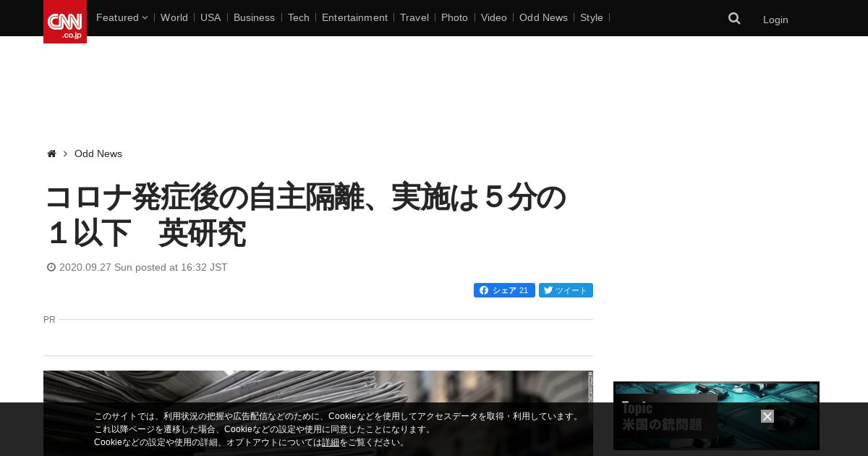868x456 pixels.
Task: Click the Login link
Action: pos(775,20)
